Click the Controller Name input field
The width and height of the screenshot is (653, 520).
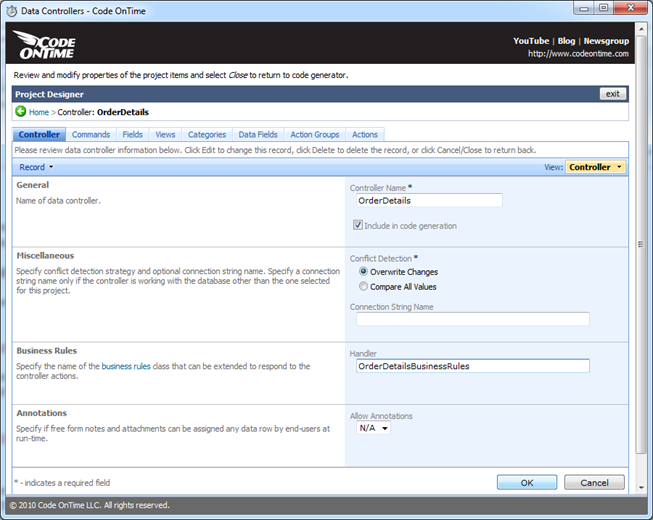(429, 200)
